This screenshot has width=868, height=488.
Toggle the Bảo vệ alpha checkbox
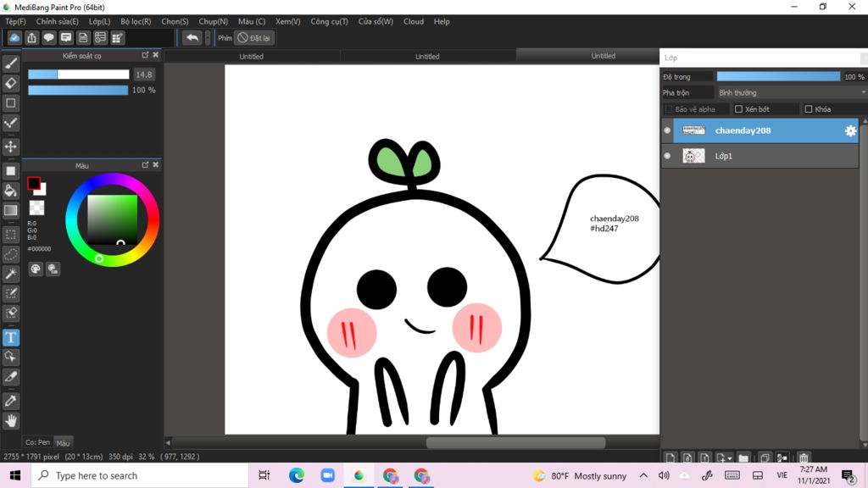pos(668,109)
